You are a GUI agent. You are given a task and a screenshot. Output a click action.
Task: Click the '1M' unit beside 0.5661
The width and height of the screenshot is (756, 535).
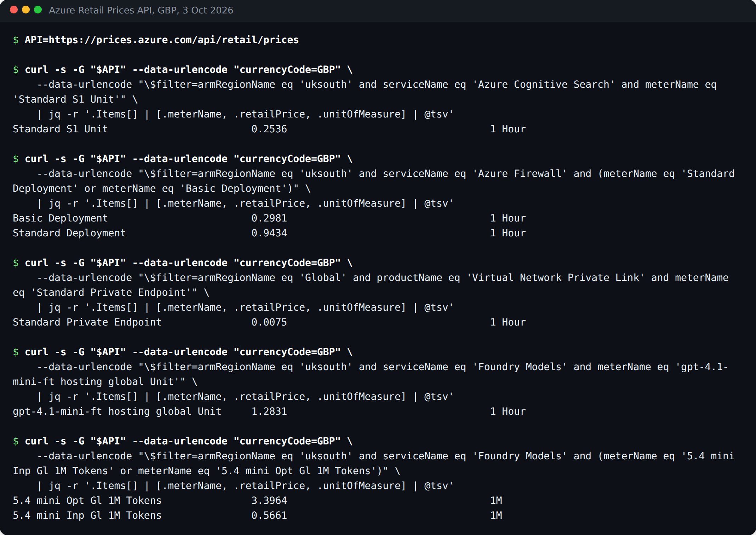[x=496, y=516]
